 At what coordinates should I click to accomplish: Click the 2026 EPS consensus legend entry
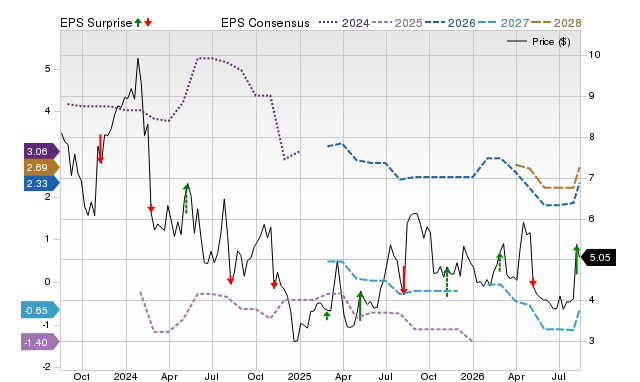coord(450,23)
